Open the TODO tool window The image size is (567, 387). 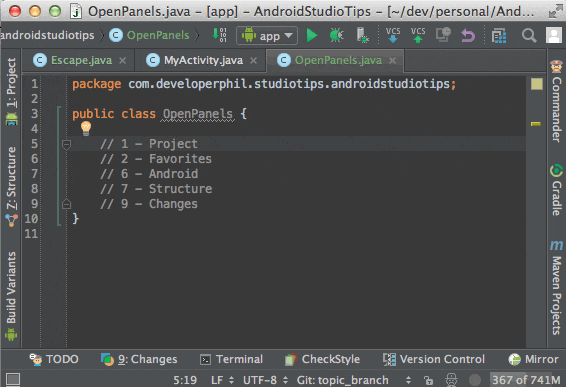tap(54, 359)
